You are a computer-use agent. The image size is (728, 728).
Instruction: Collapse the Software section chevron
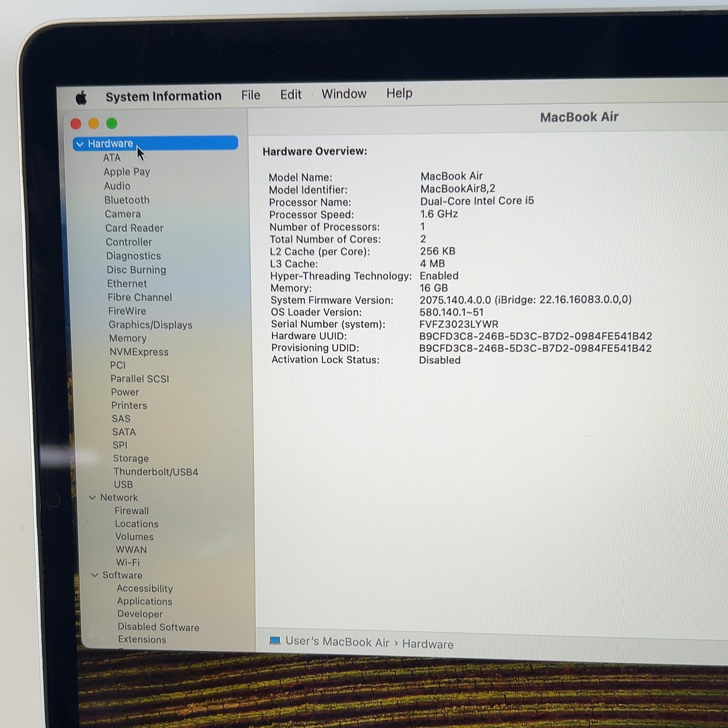(95, 575)
